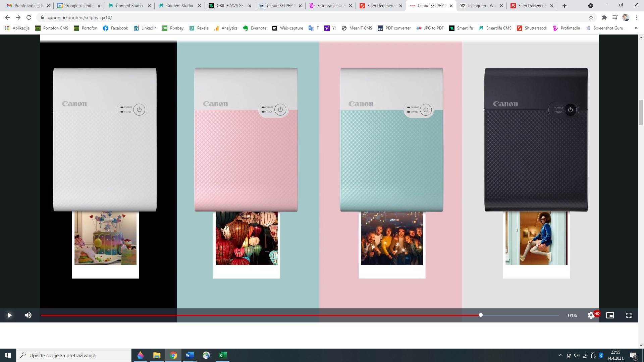644x362 pixels.
Task: Open the video settings gear
Action: click(591, 315)
